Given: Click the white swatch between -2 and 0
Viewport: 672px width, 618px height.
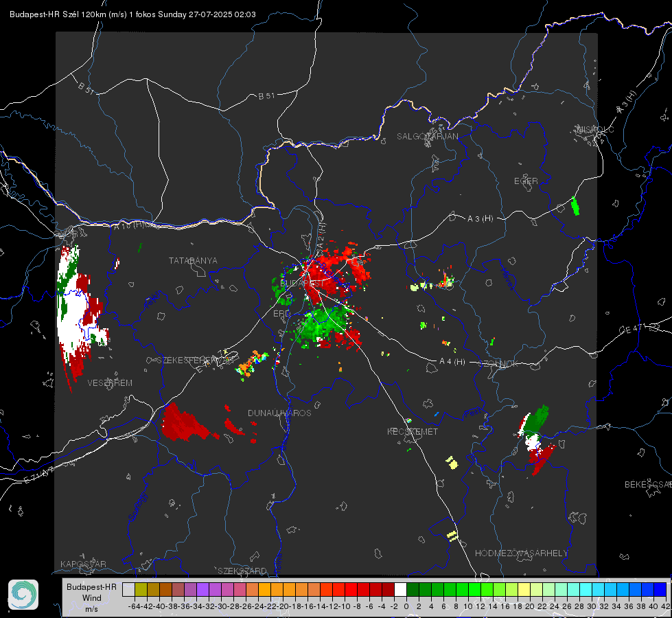Looking at the screenshot, I should click(400, 589).
